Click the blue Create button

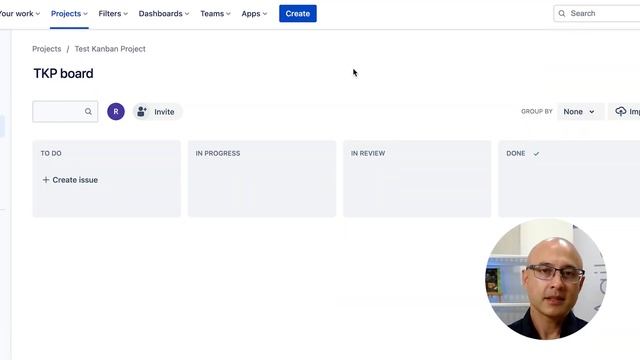click(x=298, y=13)
